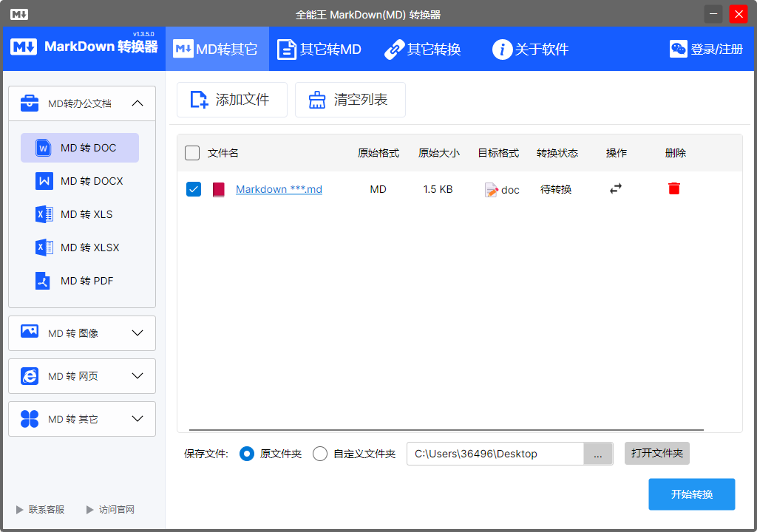Select the 自定义文件夹 radio button
This screenshot has height=532, width=757.
(320, 454)
